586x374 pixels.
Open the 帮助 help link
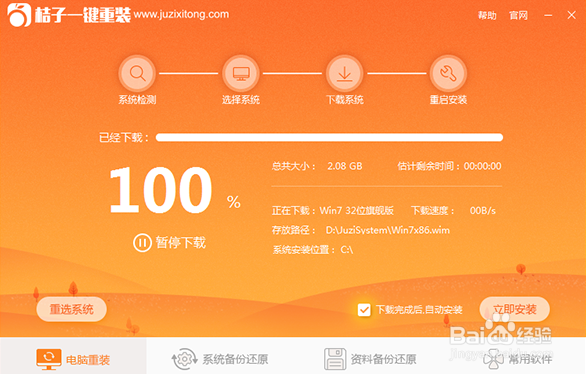(487, 15)
